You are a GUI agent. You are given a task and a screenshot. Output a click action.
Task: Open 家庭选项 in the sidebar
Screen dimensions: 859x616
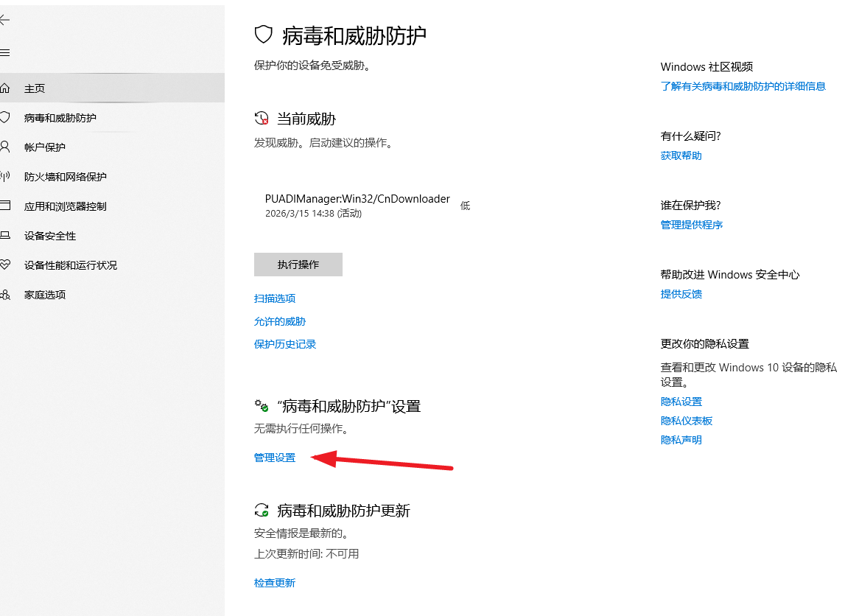click(112, 295)
